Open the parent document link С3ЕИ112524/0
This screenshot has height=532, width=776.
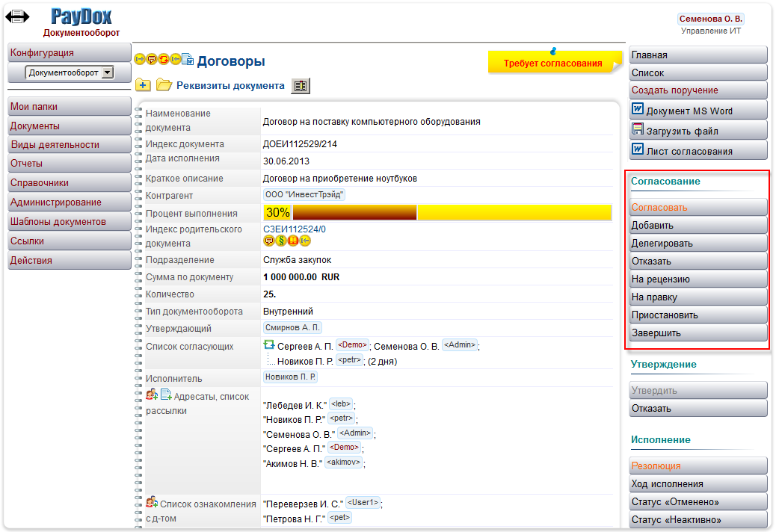(295, 229)
